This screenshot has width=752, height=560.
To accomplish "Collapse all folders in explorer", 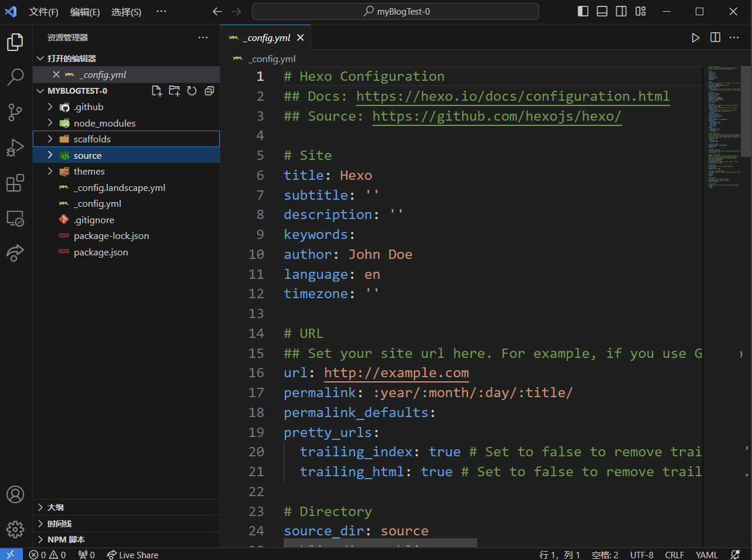I will (209, 91).
